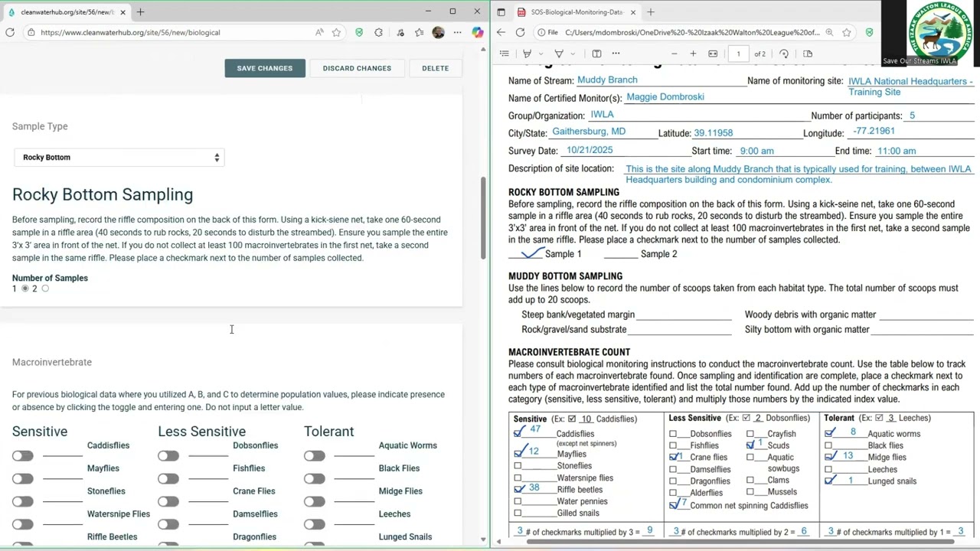Click 'Gaithersburg, MD' in the PDF
This screenshot has width=980, height=551.
coord(589,132)
